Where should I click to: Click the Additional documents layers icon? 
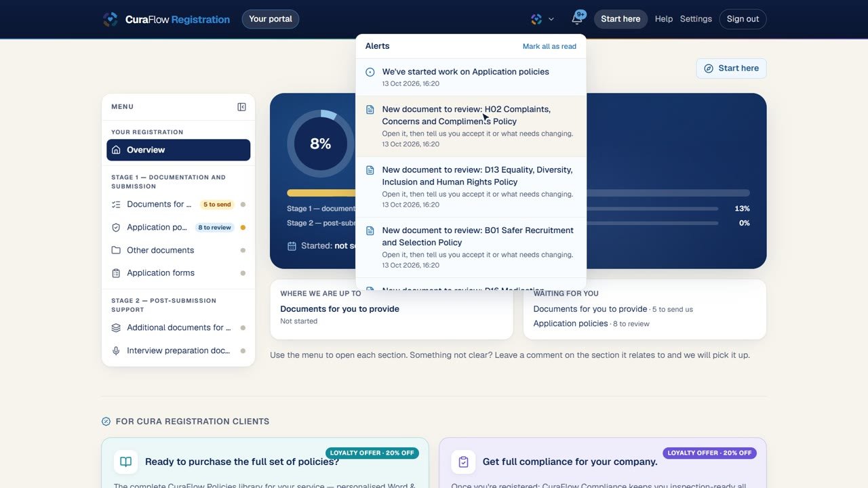tap(116, 328)
